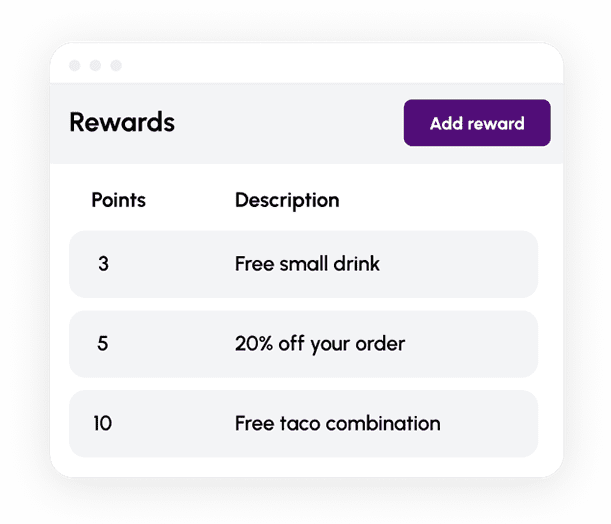Viewport: 611px width, 524px height.
Task: Click the Rewards heading
Action: [x=122, y=122]
